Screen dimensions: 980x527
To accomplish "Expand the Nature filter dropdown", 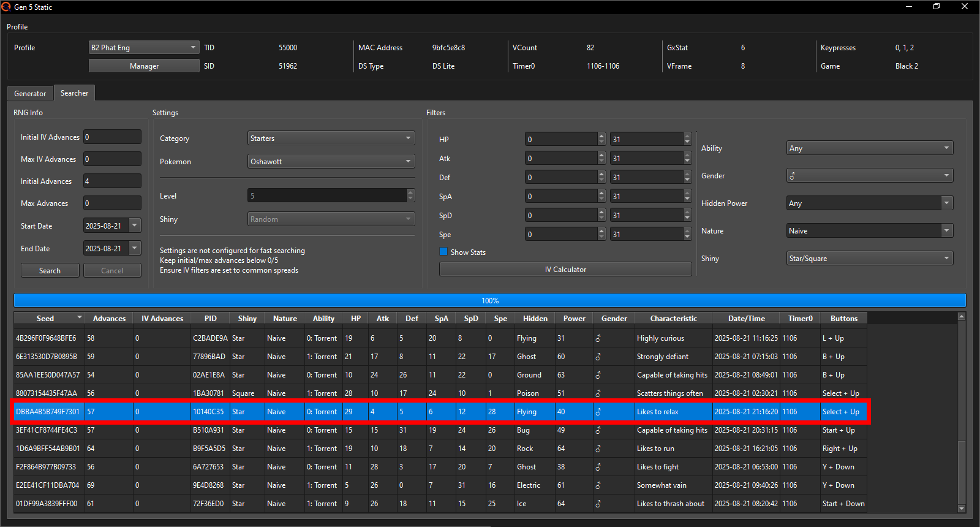I will (x=947, y=231).
